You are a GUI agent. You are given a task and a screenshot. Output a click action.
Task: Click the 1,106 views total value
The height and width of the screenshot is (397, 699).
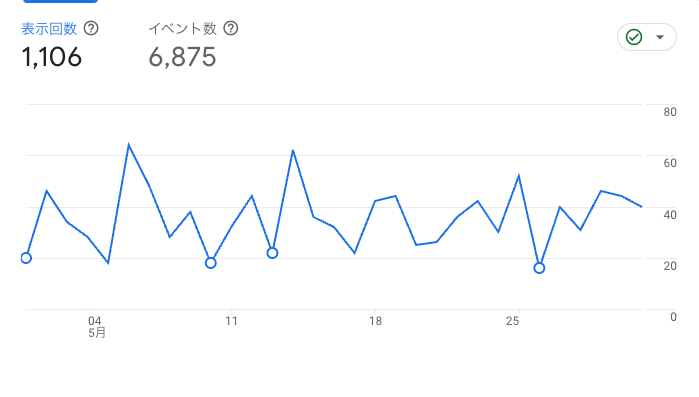point(52,57)
